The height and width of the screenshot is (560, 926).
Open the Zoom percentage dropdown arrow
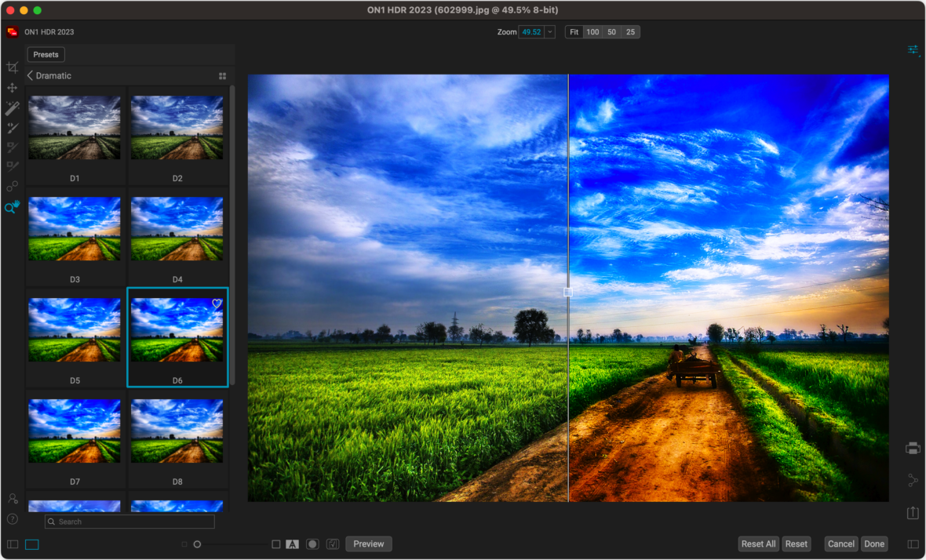[x=550, y=32]
